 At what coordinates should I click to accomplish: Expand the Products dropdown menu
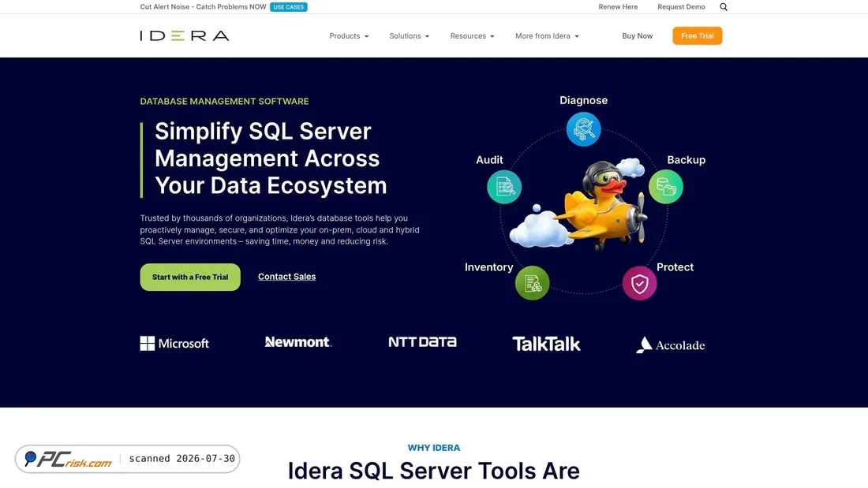[x=349, y=36]
